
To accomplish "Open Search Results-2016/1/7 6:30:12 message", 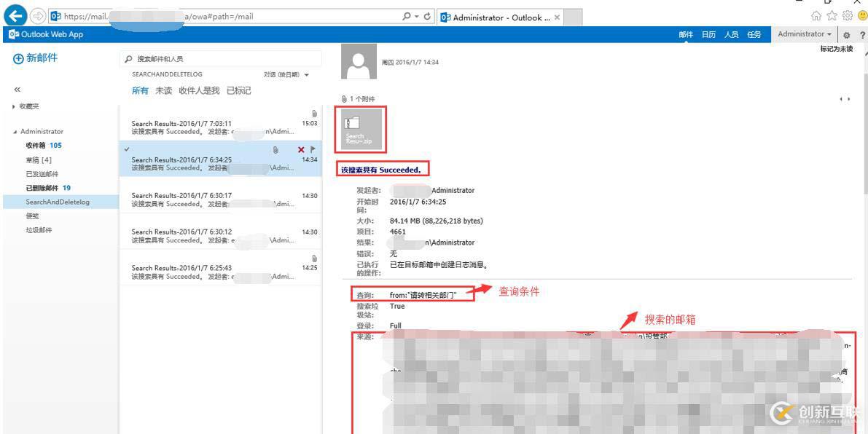I will pyautogui.click(x=220, y=232).
